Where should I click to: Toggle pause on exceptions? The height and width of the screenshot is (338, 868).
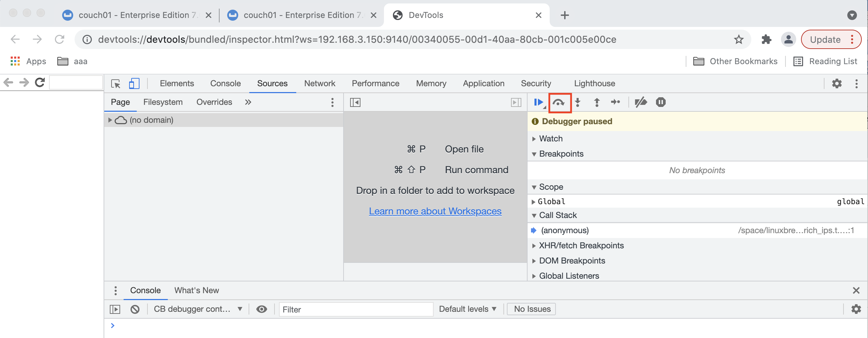coord(660,102)
